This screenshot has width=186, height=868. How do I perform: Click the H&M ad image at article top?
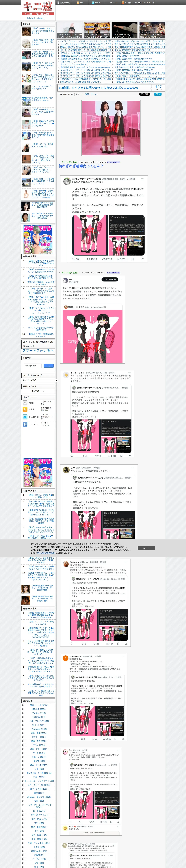click(x=111, y=128)
